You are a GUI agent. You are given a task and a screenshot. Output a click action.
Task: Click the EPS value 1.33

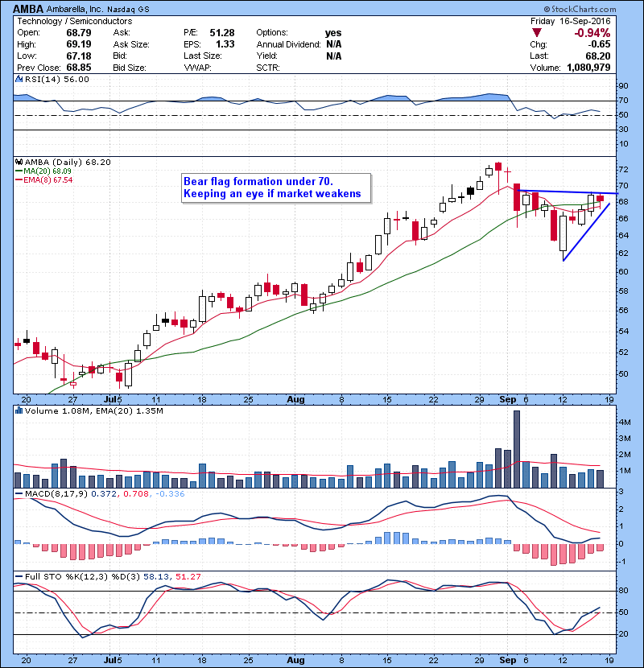pyautogui.click(x=225, y=44)
